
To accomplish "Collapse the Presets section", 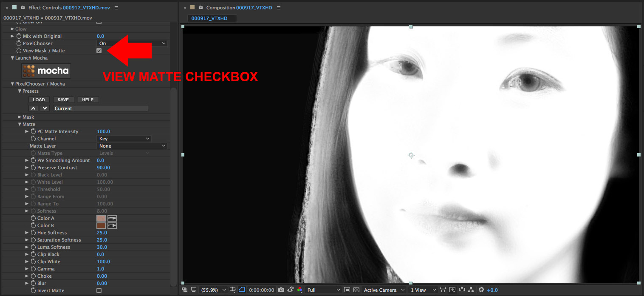I will pyautogui.click(x=20, y=91).
